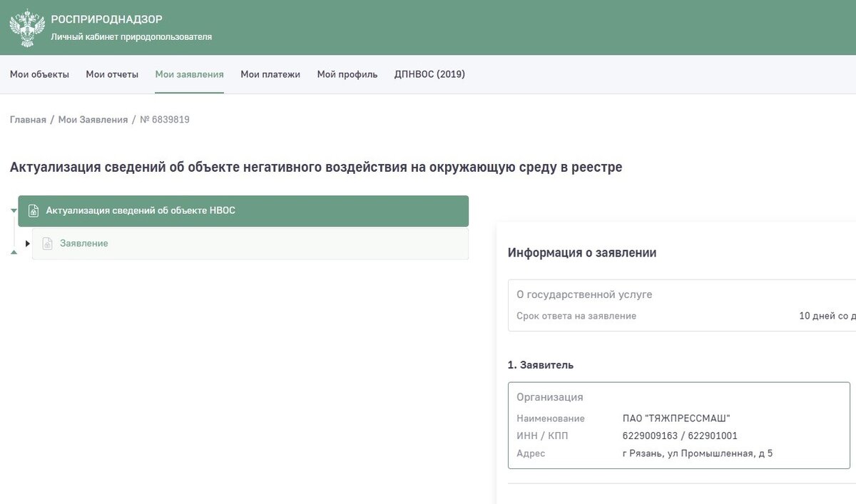Navigate to Главная via breadcrumb
Viewport: 856px width, 504px height.
pos(29,119)
